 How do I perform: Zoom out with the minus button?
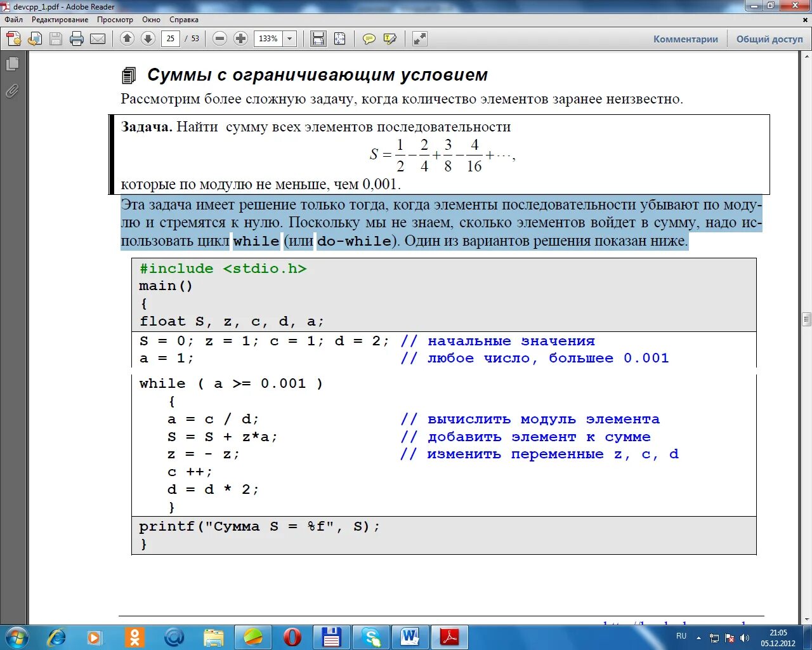[219, 39]
